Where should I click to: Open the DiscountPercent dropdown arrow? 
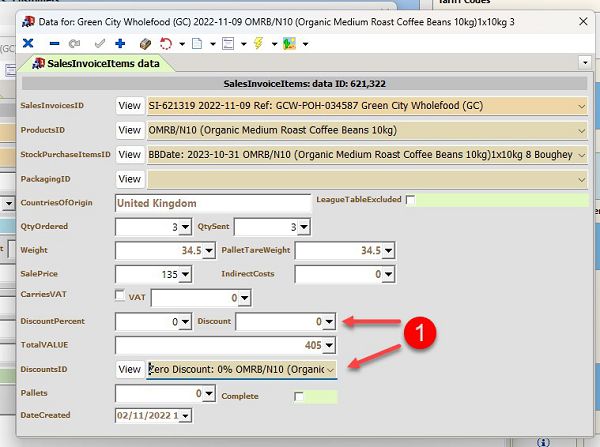tap(185, 322)
